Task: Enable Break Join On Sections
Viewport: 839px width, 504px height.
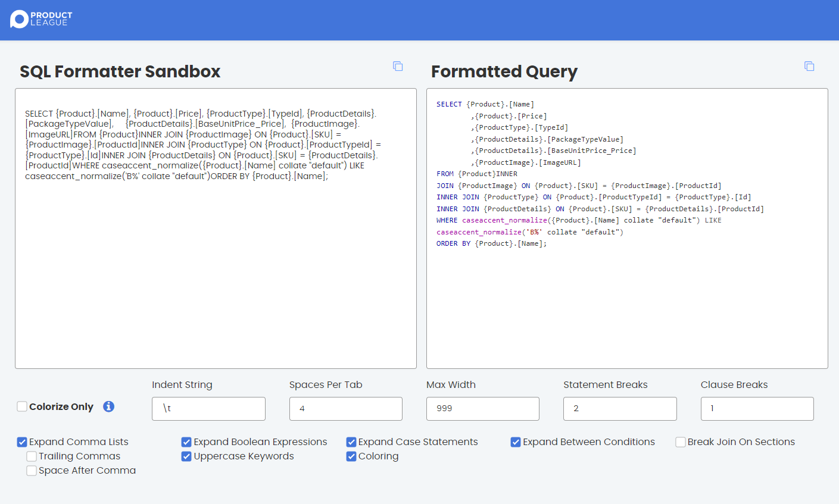Action: coord(681,442)
